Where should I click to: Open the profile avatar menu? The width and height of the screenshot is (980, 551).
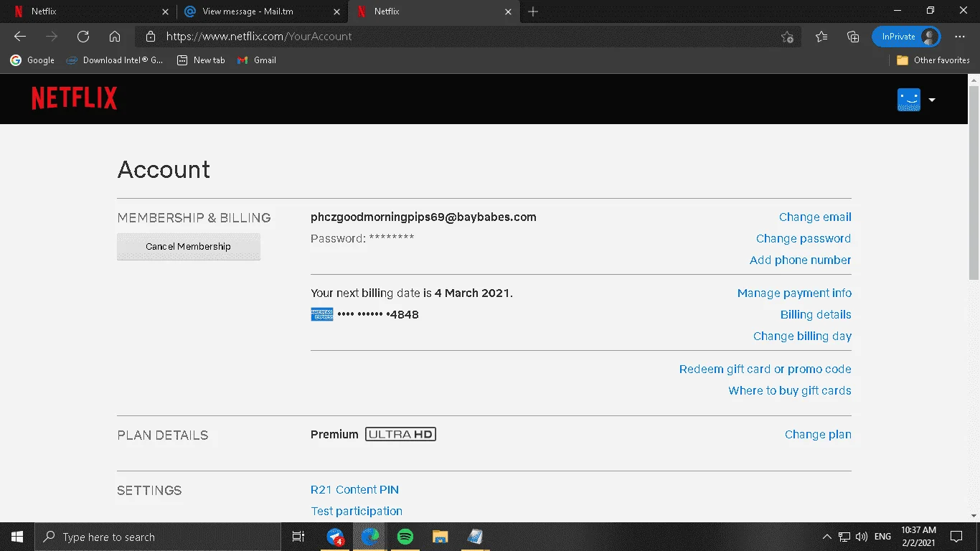pos(909,100)
